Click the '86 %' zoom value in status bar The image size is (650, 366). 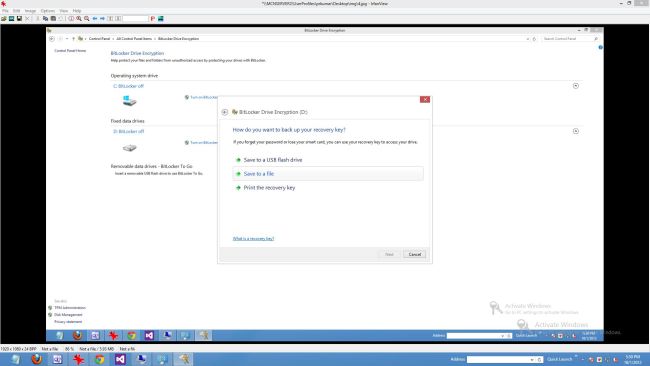[x=69, y=349]
